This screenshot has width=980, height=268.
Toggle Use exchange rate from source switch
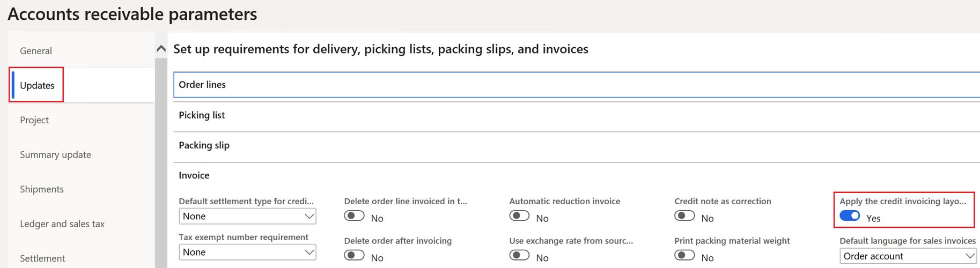[x=519, y=255]
